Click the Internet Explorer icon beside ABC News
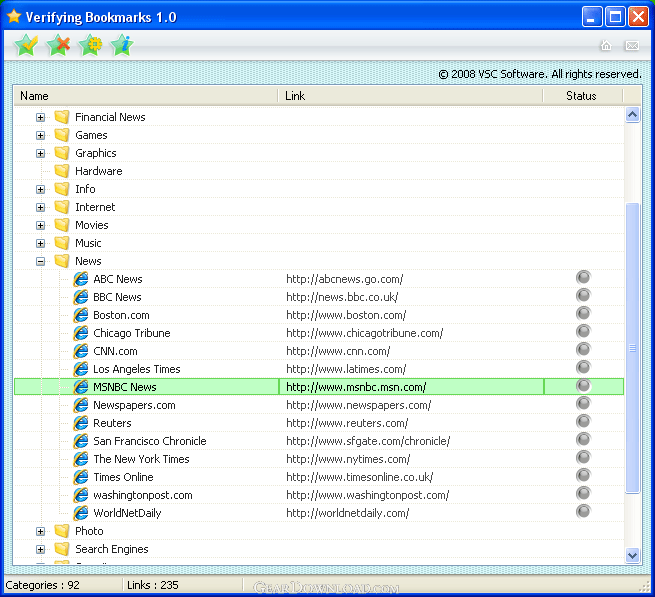This screenshot has width=655, height=597. click(81, 279)
